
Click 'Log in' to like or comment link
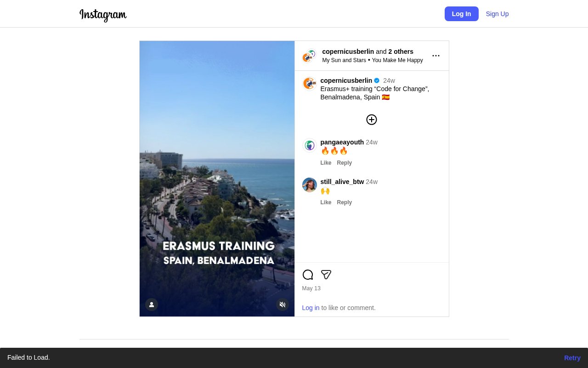tap(311, 308)
